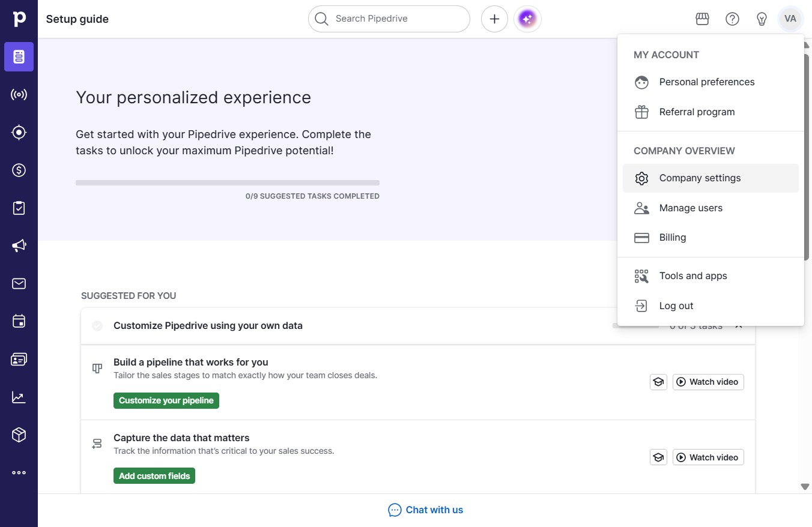
Task: Open the Marketplace storefront icon
Action: [702, 19]
